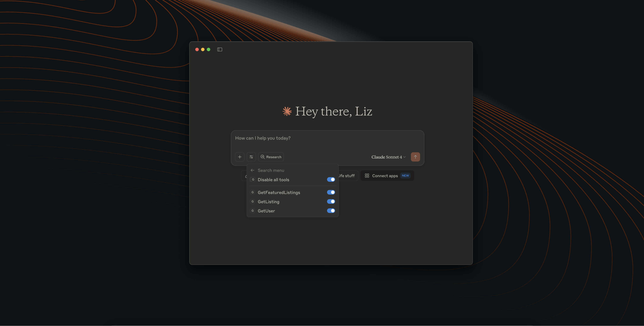Click the plus attachment icon

(239, 157)
